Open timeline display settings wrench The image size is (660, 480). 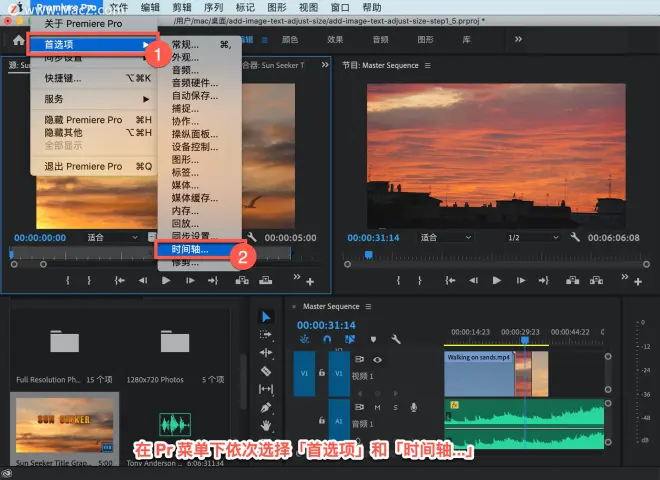(x=396, y=339)
